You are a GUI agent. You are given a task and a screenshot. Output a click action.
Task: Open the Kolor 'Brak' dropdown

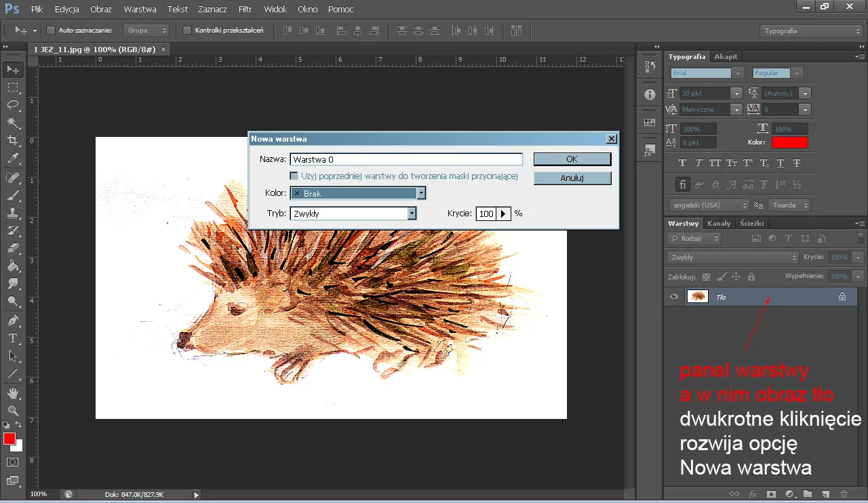[421, 193]
